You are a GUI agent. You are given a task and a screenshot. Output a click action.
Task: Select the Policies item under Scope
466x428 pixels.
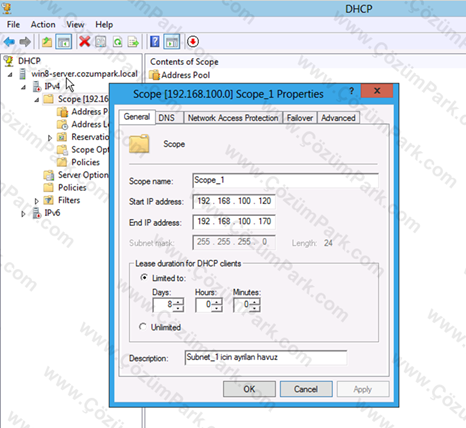point(85,162)
